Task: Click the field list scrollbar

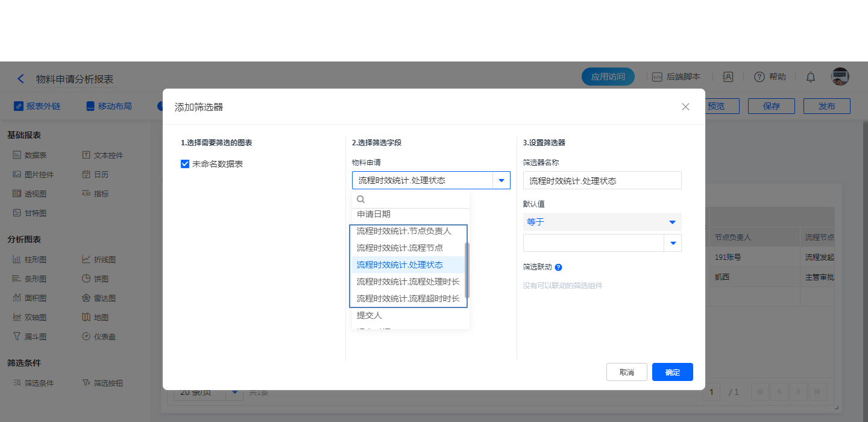Action: [x=467, y=270]
